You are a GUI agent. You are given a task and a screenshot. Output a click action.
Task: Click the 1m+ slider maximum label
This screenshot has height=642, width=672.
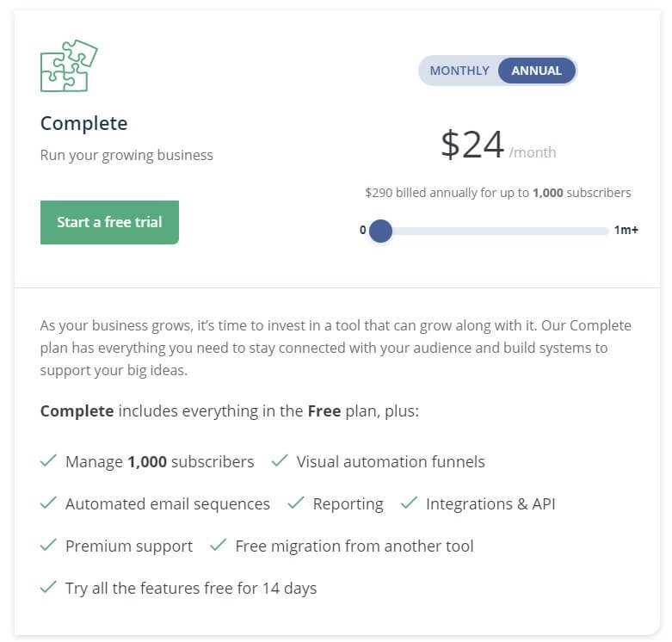pyautogui.click(x=626, y=230)
